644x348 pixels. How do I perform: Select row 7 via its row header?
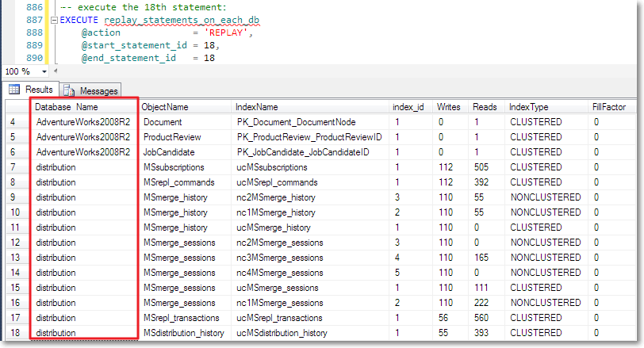click(x=17, y=167)
